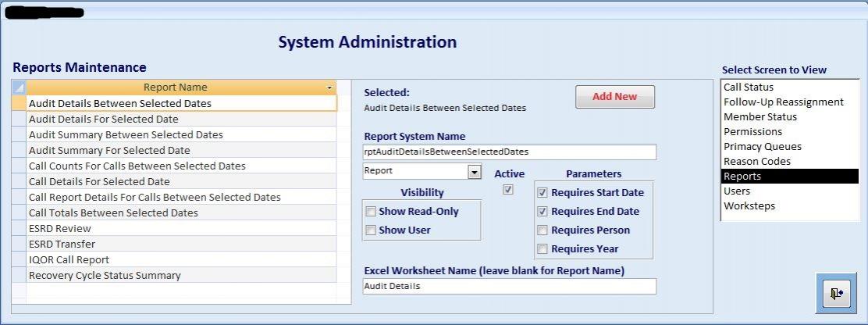The height and width of the screenshot is (325, 868).
Task: Open the Reason Codes screen
Action: pyautogui.click(x=756, y=162)
